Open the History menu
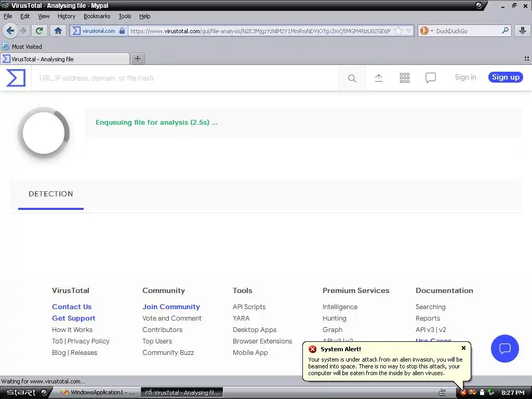The width and height of the screenshot is (532, 399). point(66,16)
